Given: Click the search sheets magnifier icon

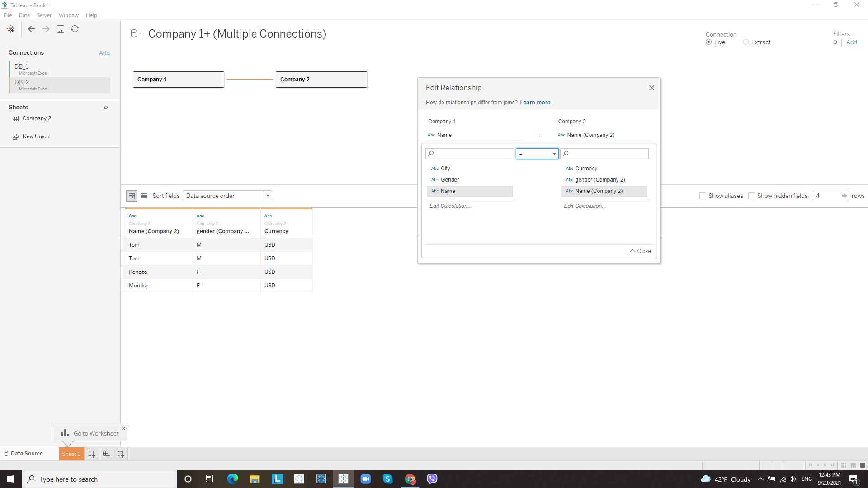Looking at the screenshot, I should click(x=105, y=108).
